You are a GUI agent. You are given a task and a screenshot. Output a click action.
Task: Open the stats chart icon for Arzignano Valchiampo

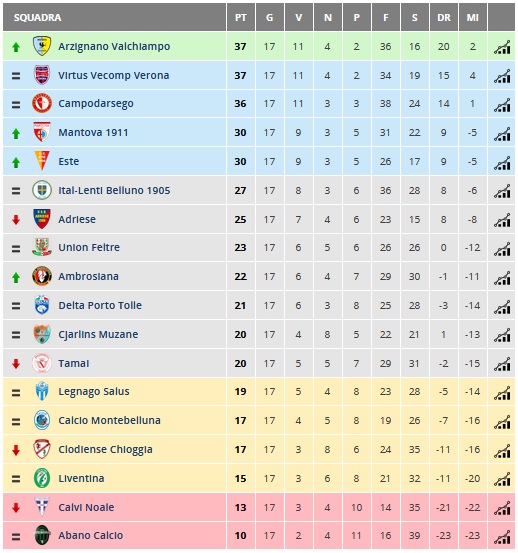(502, 47)
